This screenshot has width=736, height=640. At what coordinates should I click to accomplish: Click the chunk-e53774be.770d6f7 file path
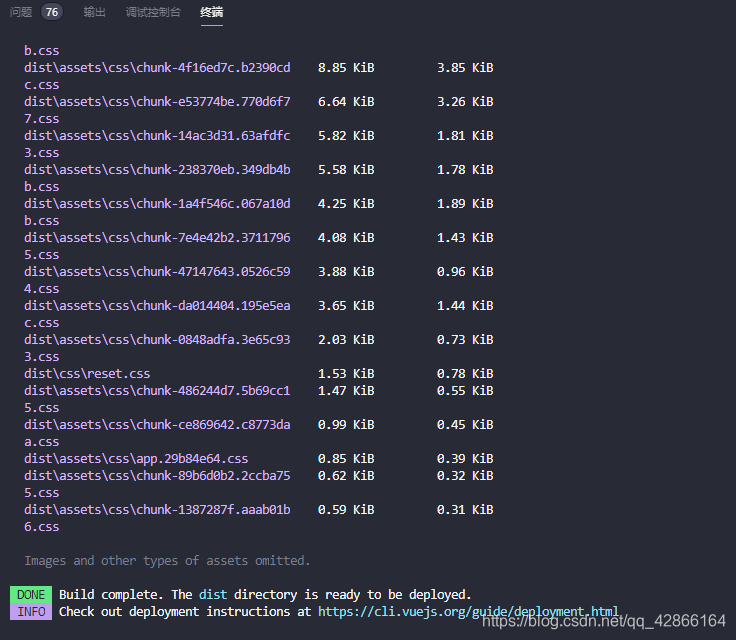click(157, 102)
